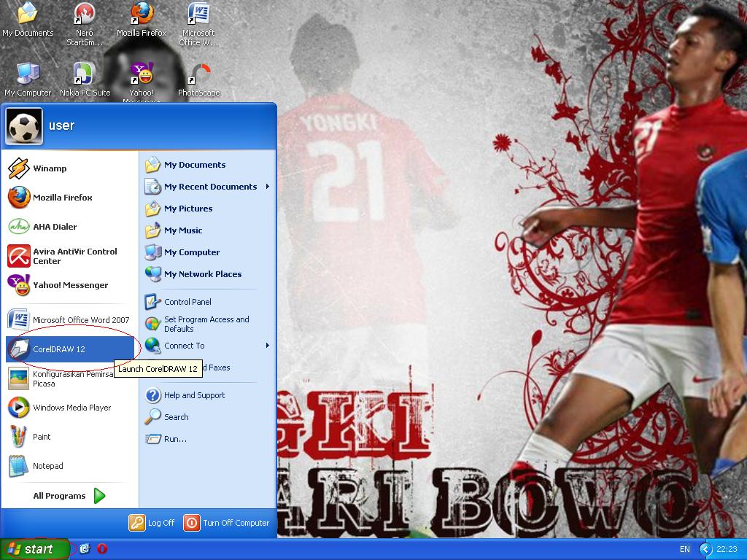Launch CorelDRAW 12 from the Start menu
The image size is (747, 560).
pos(70,349)
